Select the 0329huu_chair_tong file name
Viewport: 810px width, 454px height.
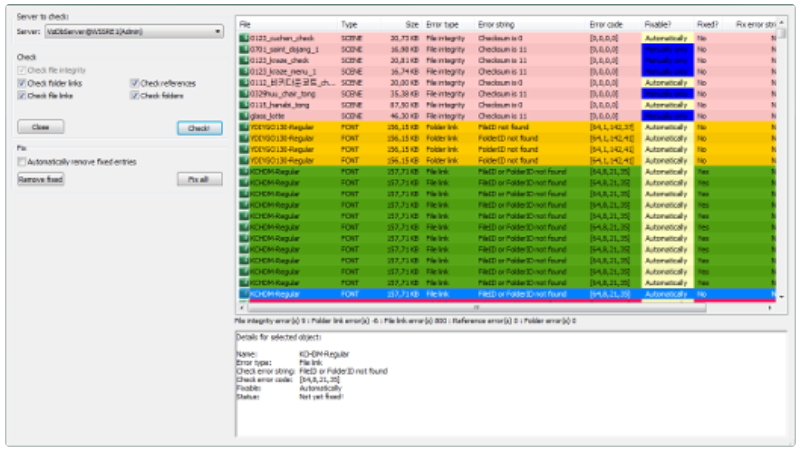(283, 94)
